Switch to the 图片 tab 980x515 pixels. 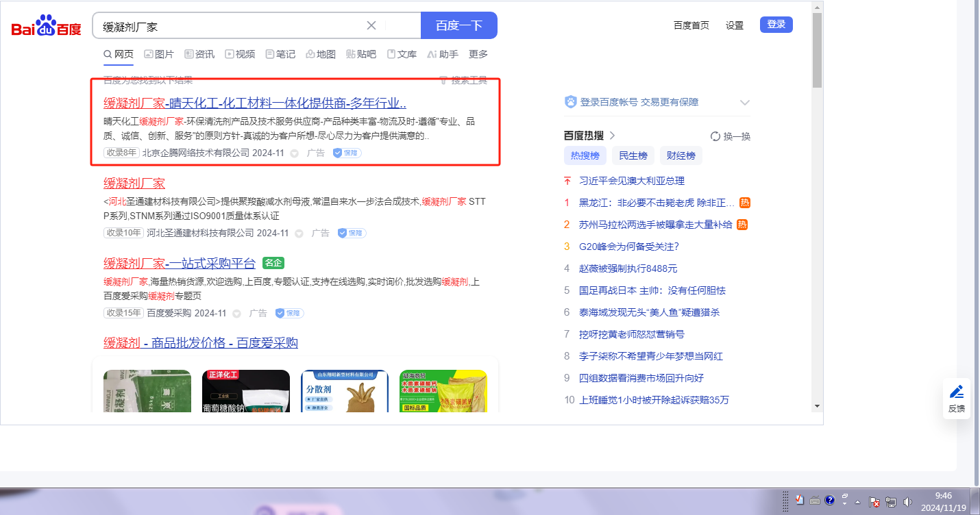(x=159, y=54)
